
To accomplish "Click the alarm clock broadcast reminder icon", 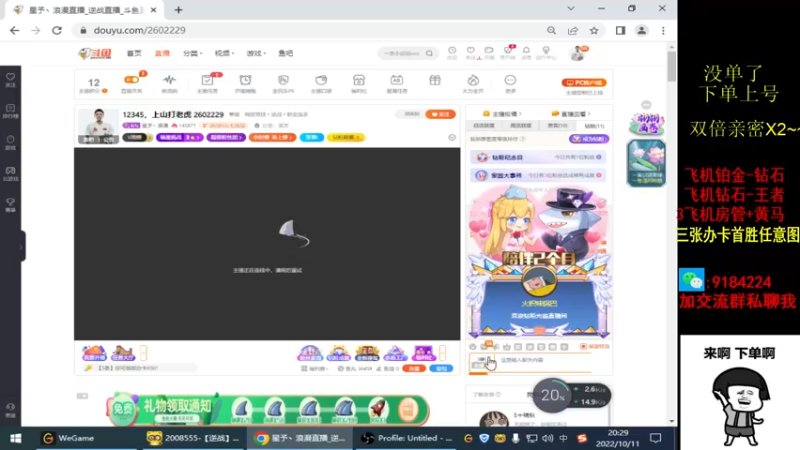I will coord(245,80).
